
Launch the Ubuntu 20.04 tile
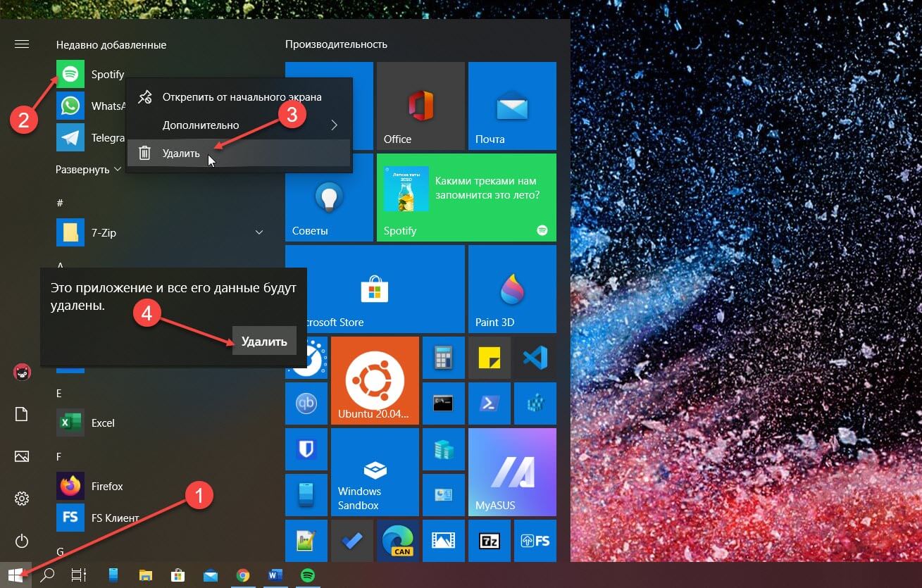coord(375,380)
